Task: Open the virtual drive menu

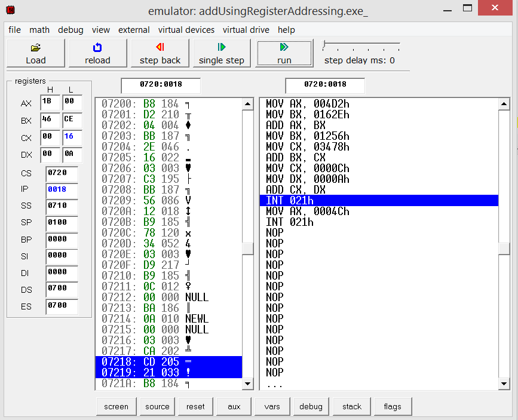Action: [247, 30]
